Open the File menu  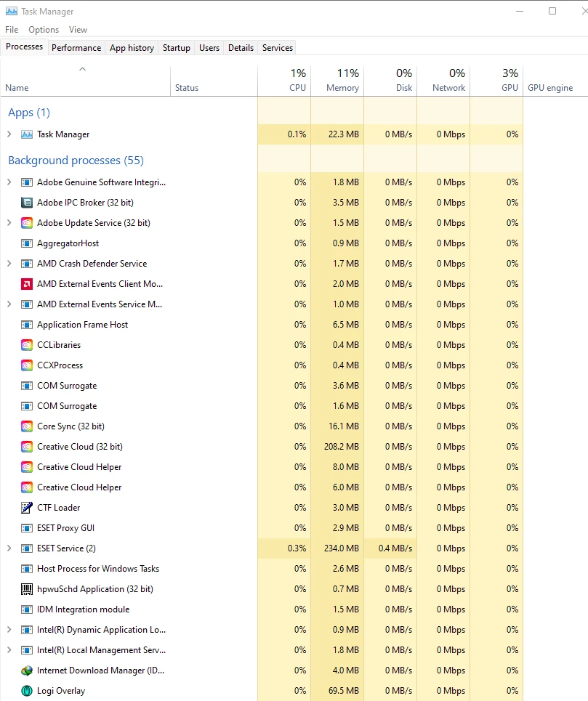click(12, 30)
